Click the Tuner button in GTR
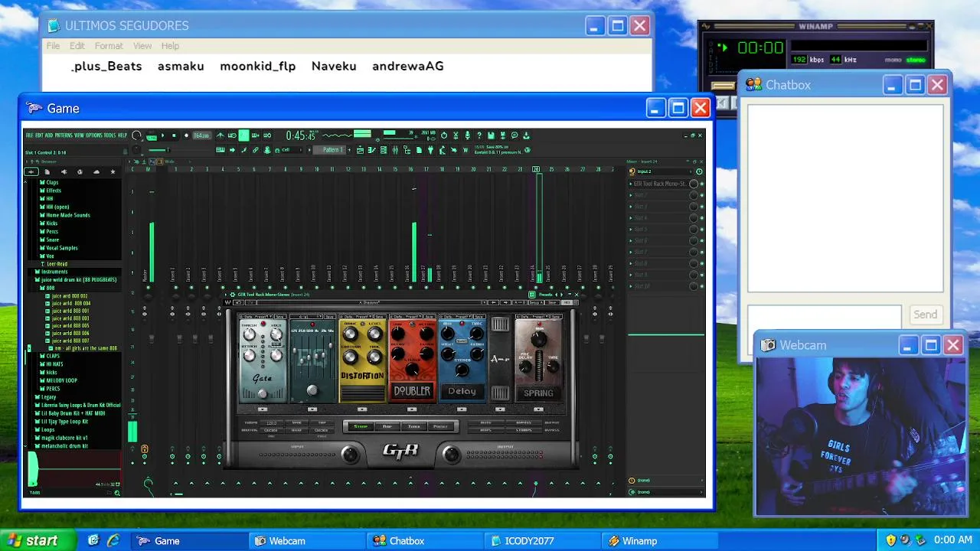980x551 pixels. tap(413, 426)
